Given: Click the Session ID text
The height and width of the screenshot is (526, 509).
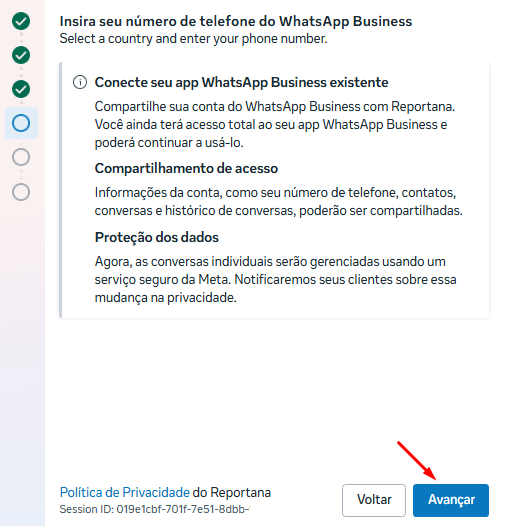Looking at the screenshot, I should pyautogui.click(x=154, y=509).
